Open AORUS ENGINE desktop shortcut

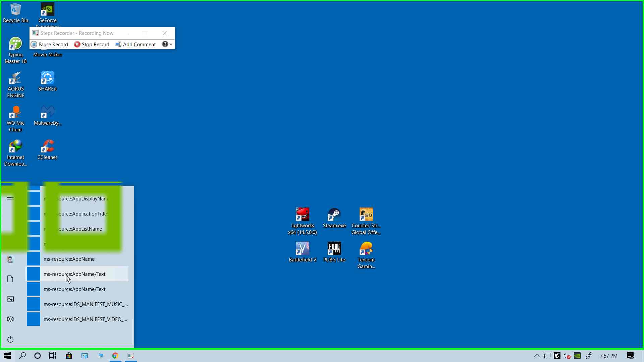click(15, 84)
